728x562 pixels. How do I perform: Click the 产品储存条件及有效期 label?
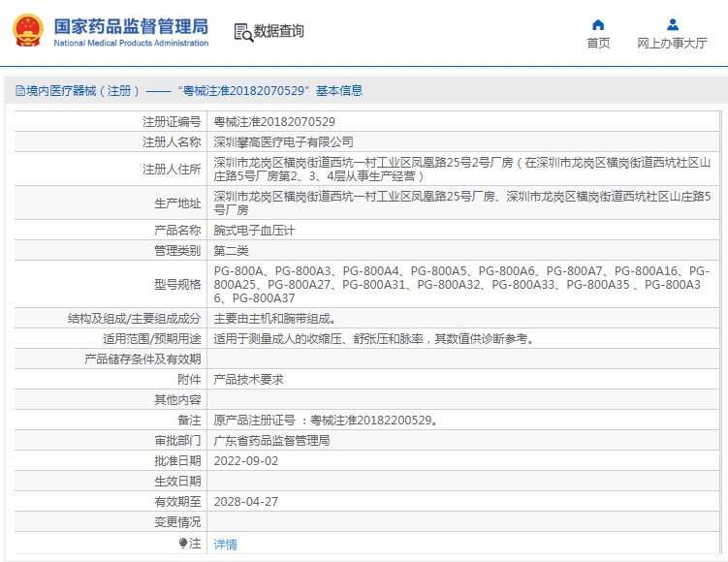point(142,359)
